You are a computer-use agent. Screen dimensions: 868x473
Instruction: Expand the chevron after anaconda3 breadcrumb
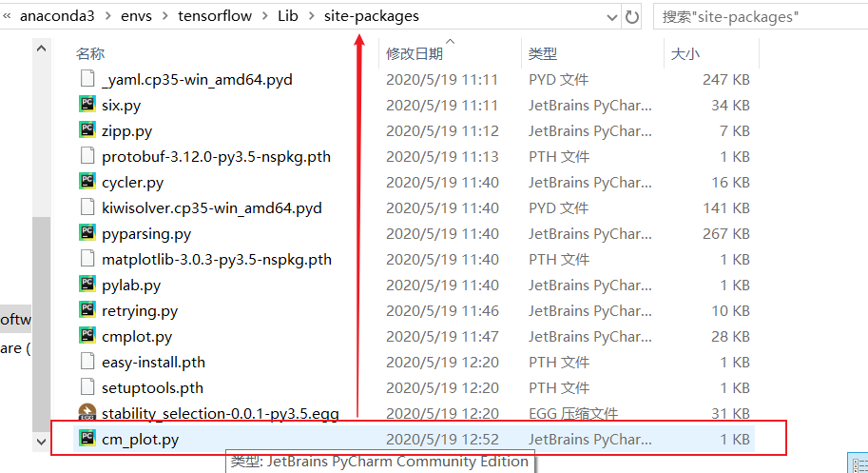point(107,16)
